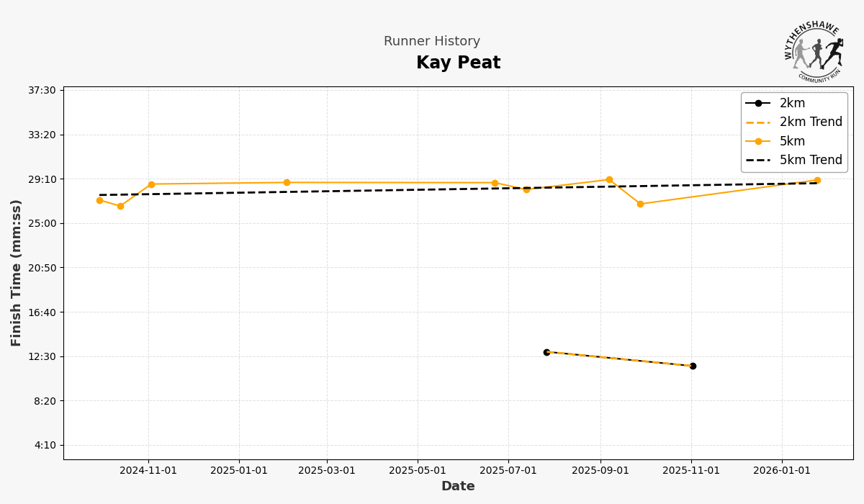
Task: Click the Kay Peat chart title
Action: tap(458, 63)
